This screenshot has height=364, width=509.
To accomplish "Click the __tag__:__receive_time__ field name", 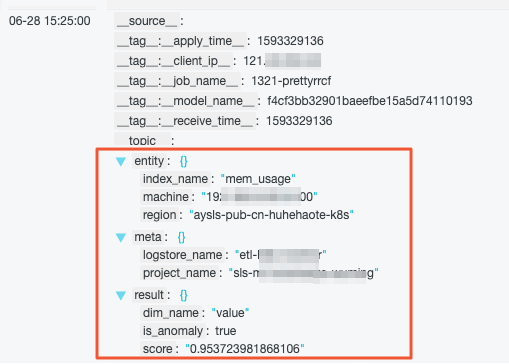I will (185, 121).
